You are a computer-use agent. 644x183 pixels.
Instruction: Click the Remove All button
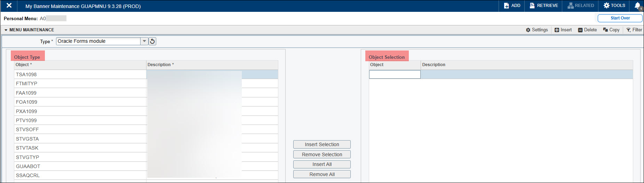coord(322,174)
